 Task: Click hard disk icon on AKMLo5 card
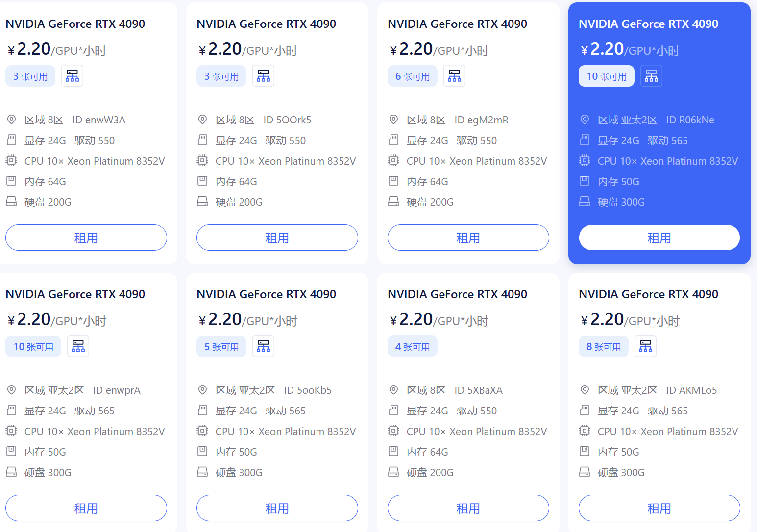(x=585, y=472)
